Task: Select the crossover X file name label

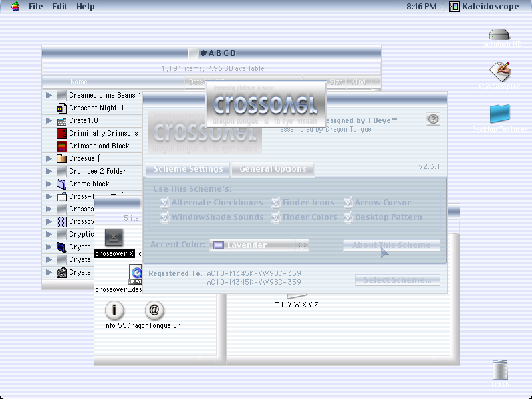Action: [114, 253]
